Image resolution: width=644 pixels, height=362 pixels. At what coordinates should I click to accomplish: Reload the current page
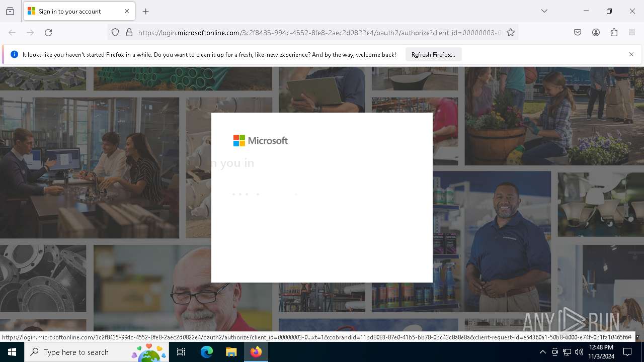pos(48,33)
